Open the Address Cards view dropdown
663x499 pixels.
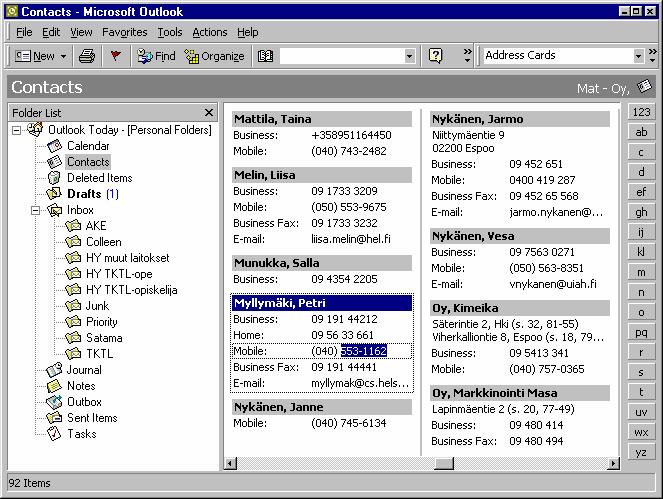(x=638, y=55)
